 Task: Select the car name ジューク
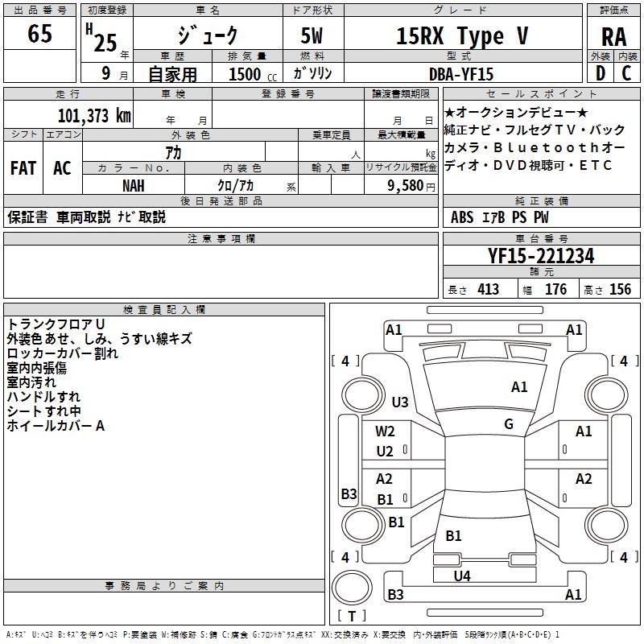pyautogui.click(x=207, y=36)
